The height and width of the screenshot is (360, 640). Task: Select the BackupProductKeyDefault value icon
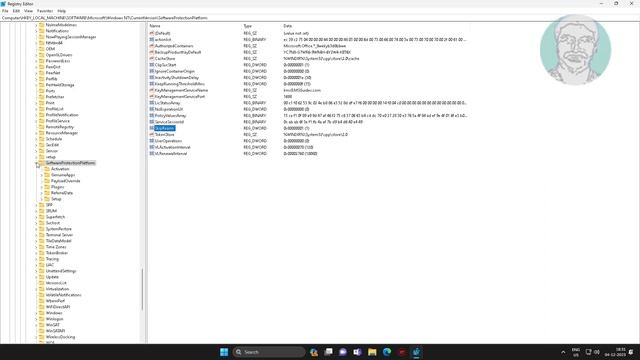pos(151,52)
